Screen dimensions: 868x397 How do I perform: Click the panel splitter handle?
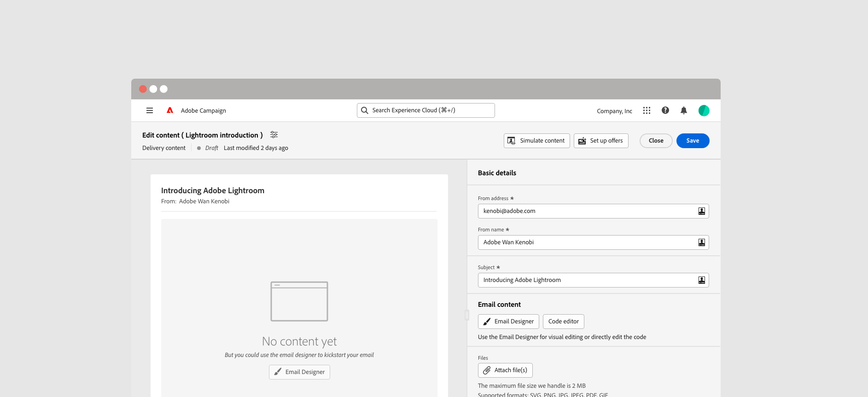(467, 315)
